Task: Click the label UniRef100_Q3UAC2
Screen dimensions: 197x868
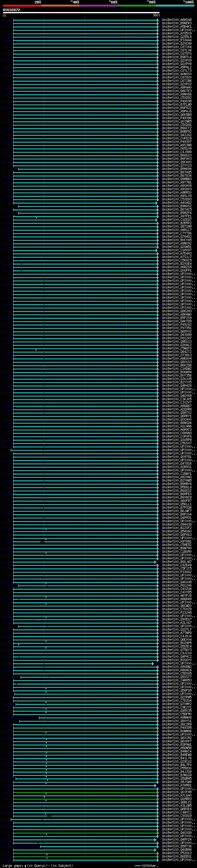Action: (177, 345)
